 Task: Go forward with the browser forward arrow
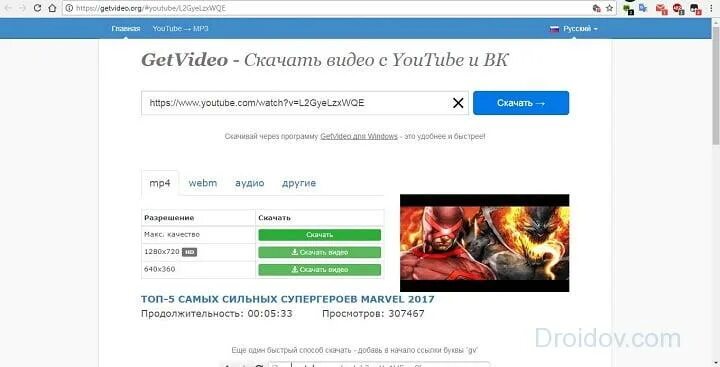tap(22, 8)
